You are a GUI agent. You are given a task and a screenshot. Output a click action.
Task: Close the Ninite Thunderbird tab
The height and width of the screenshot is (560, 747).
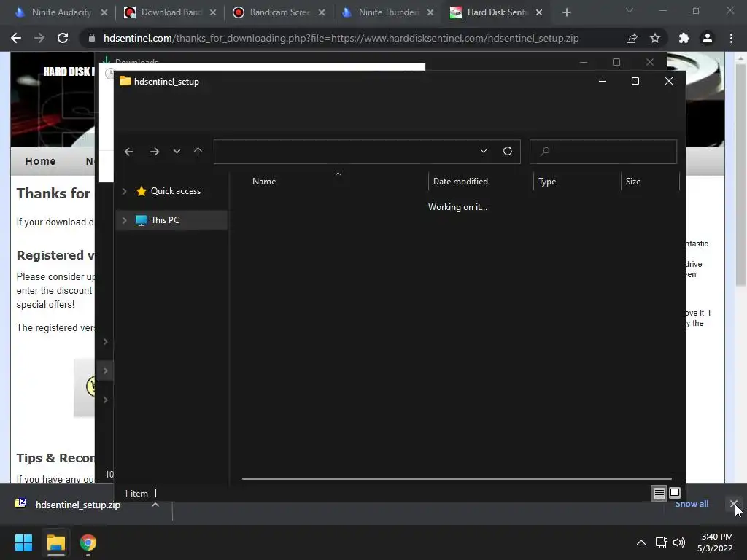tap(430, 13)
